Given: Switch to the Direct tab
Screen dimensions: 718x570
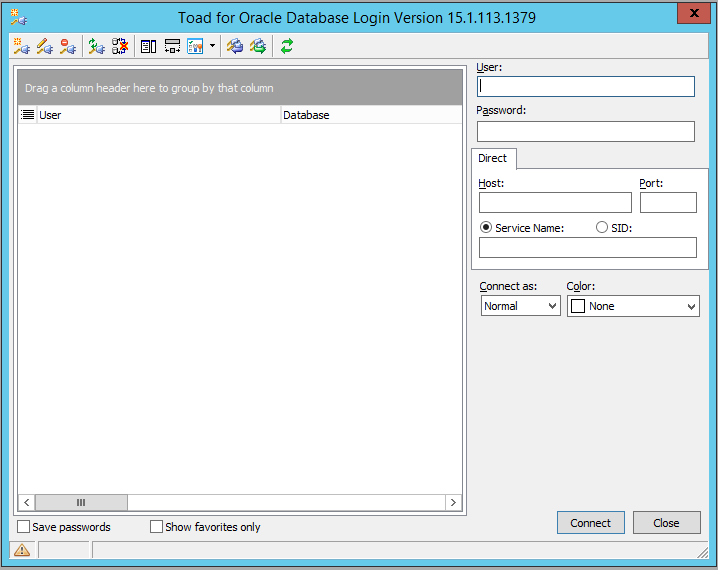Looking at the screenshot, I should coord(493,158).
